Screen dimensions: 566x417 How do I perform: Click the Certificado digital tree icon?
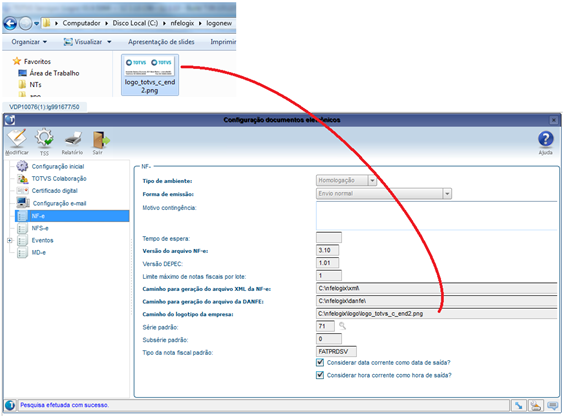click(22, 191)
